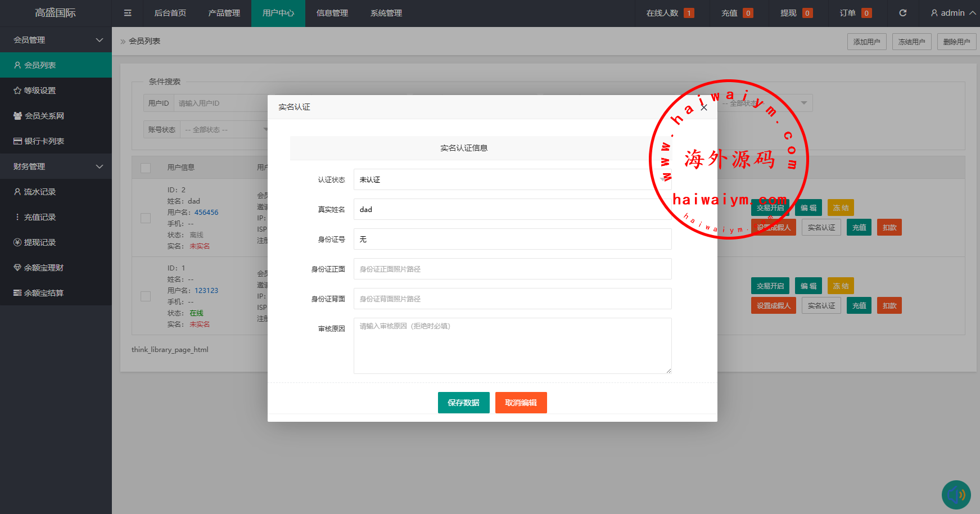Click the sidebar collapse hamburger icon
Screen dimensions: 980x514
click(x=128, y=13)
